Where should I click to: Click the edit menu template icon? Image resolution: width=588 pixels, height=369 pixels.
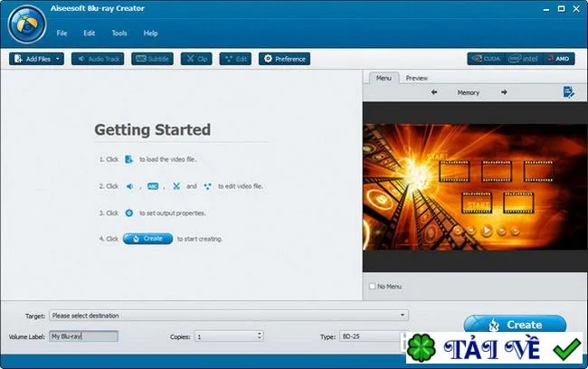568,92
